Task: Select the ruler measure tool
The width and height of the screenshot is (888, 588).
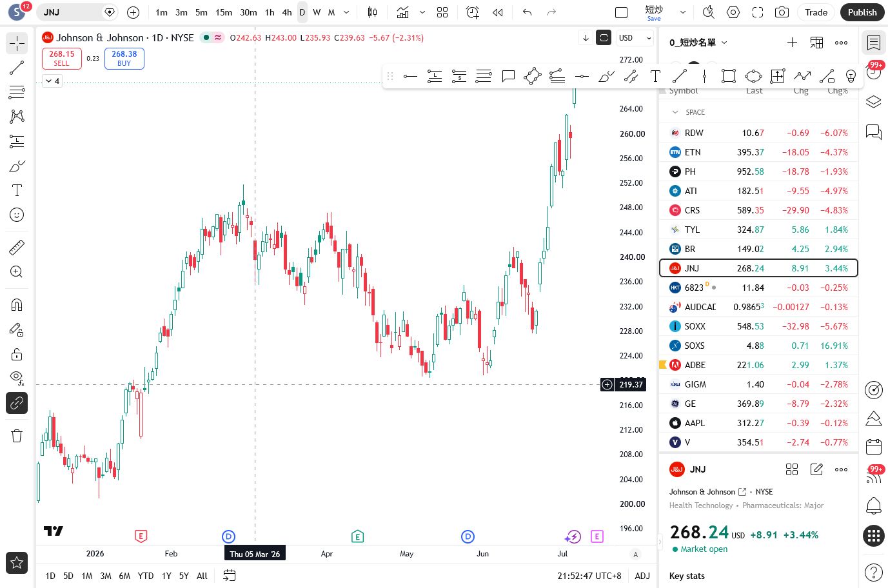Action: pyautogui.click(x=17, y=247)
